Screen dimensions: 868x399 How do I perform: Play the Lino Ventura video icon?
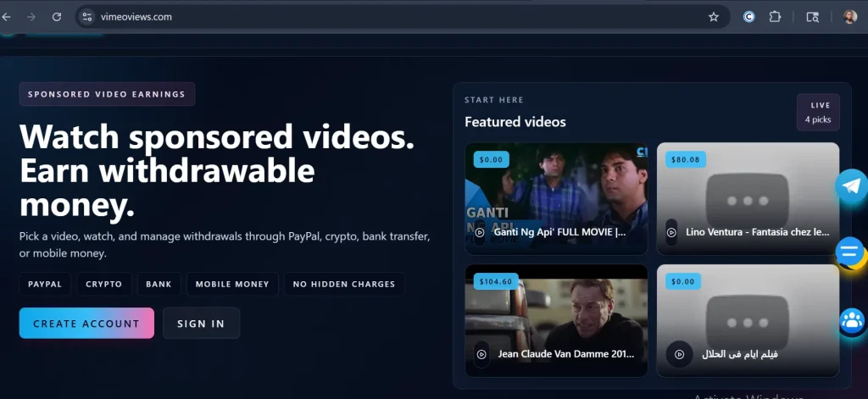[671, 232]
